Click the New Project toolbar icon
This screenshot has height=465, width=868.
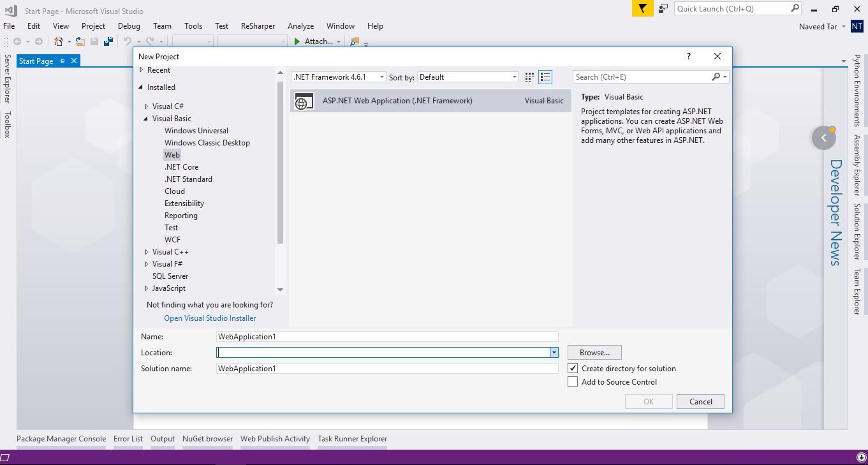[x=59, y=41]
